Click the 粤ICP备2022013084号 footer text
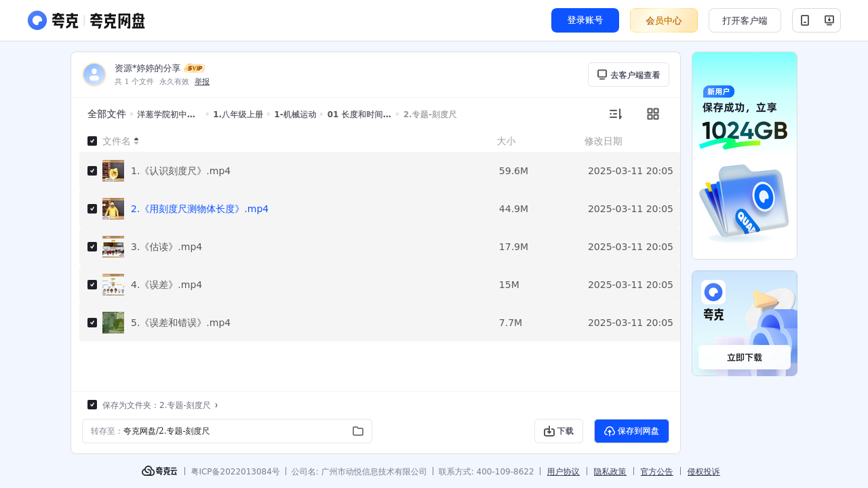This screenshot has height=488, width=868. pyautogui.click(x=235, y=472)
